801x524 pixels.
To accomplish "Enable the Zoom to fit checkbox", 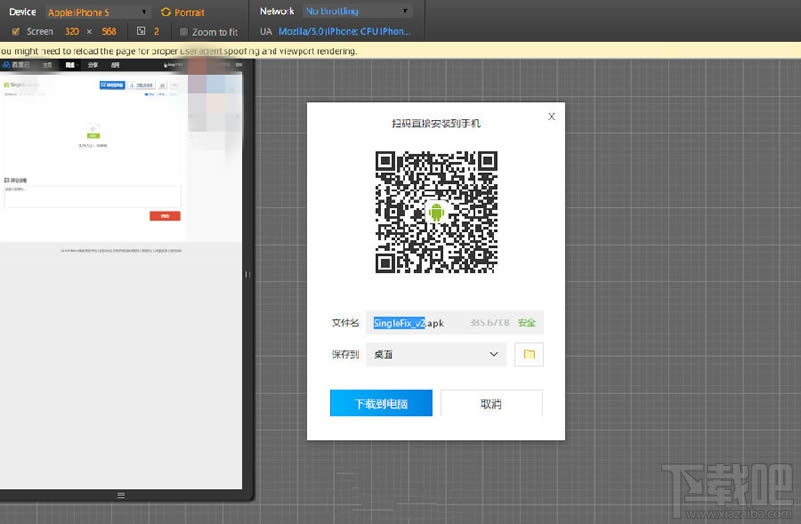I will 183,32.
